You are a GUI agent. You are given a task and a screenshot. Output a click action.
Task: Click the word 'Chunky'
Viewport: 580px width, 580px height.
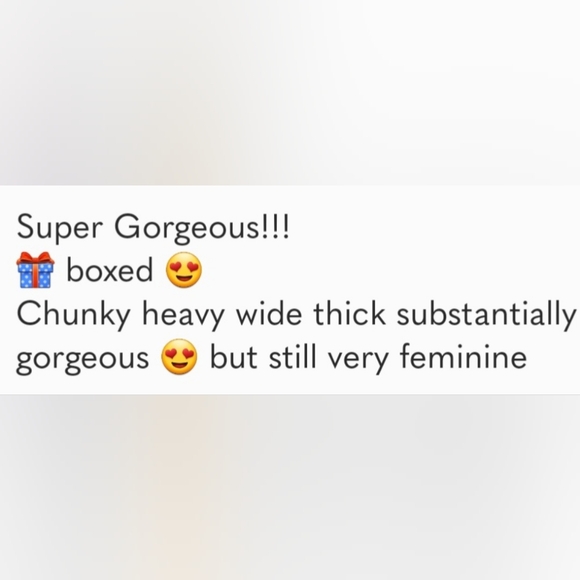[74, 315]
